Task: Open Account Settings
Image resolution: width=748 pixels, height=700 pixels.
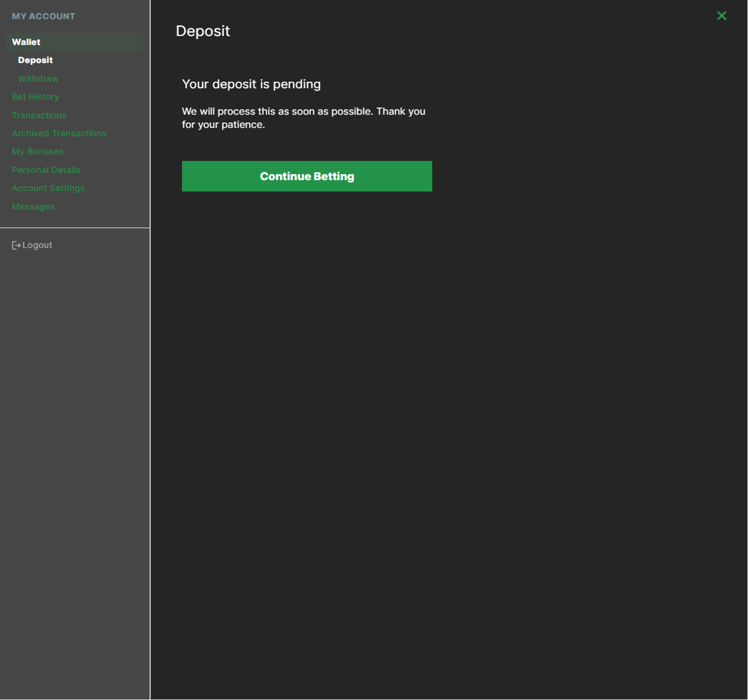Action: click(x=48, y=188)
